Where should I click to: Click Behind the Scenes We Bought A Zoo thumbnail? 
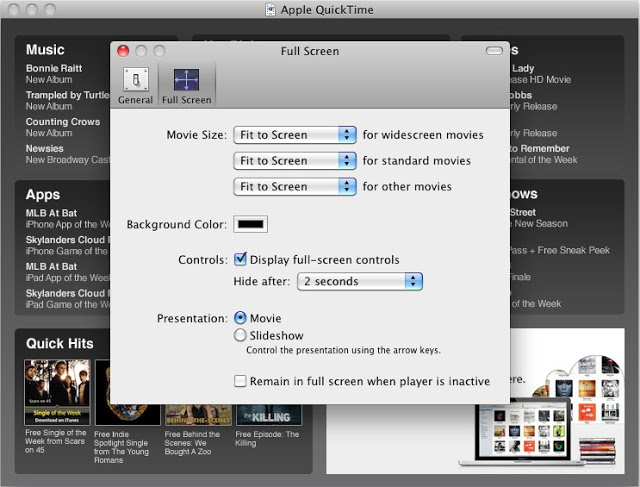pos(198,415)
